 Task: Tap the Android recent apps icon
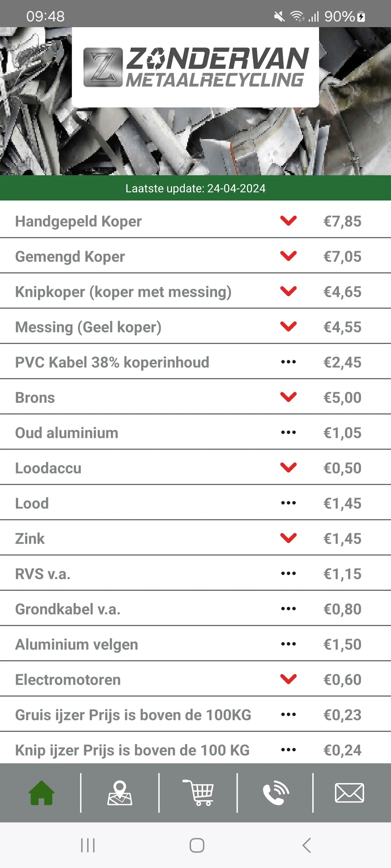(88, 845)
